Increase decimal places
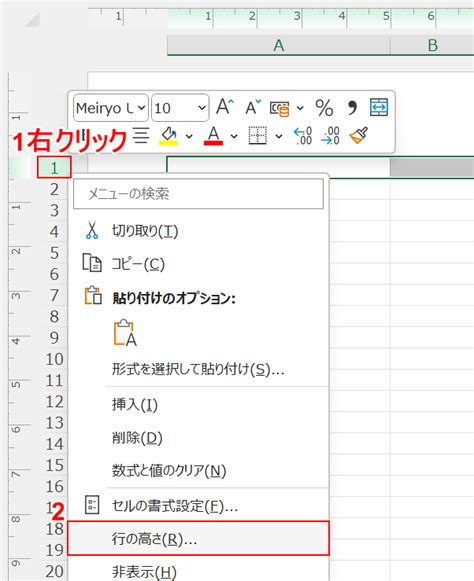 [303, 136]
